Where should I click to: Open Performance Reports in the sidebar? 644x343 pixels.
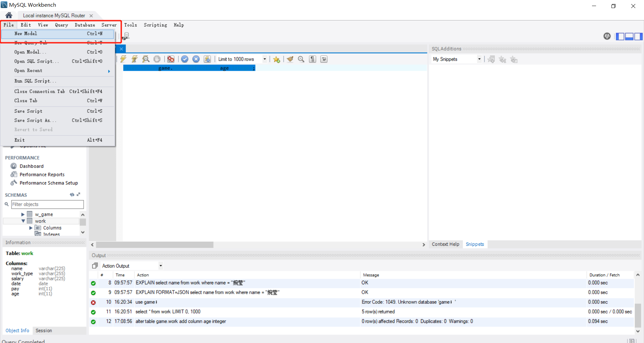click(x=42, y=174)
